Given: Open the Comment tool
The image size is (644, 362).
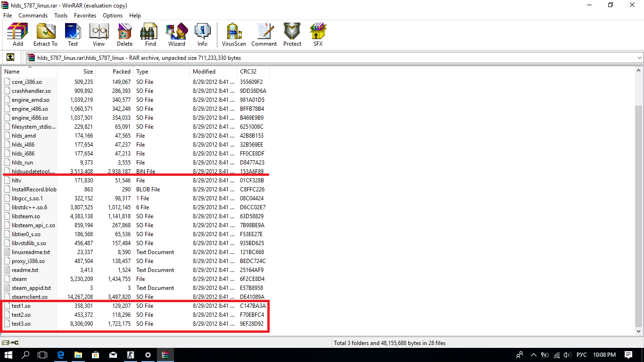Looking at the screenshot, I should tap(264, 34).
